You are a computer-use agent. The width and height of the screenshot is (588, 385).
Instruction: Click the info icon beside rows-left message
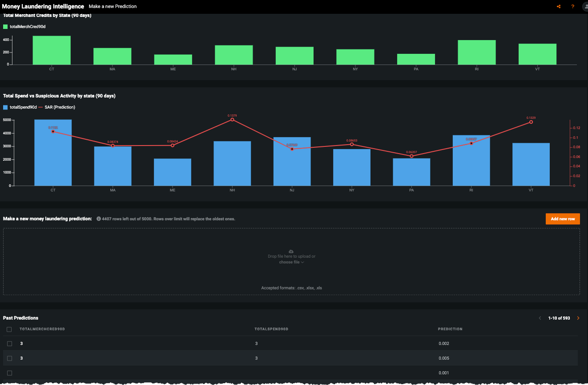coord(99,219)
